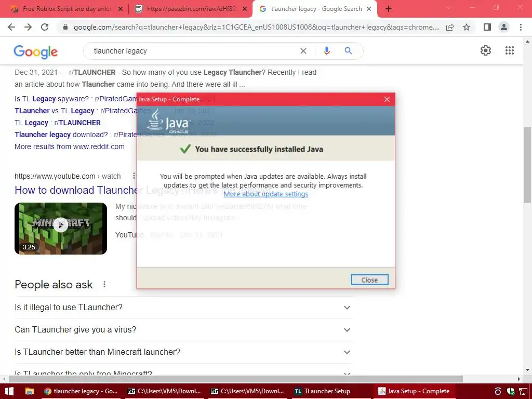This screenshot has height=399, width=532.
Task: Go to Google homepage via logo
Action: 36,51
